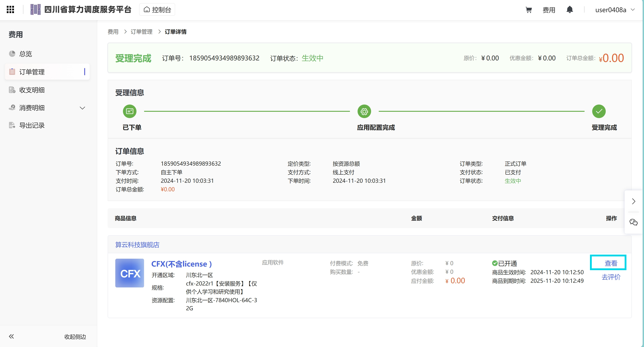Click the 收支明细 document icon
The height and width of the screenshot is (347, 644).
[12, 90]
